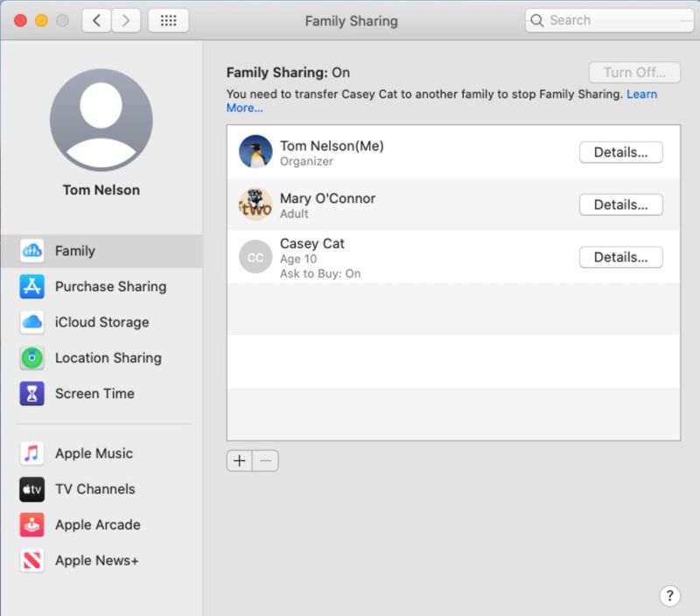Click the large profile picture in sidebar
Image resolution: width=700 pixels, height=616 pixels.
pos(101,120)
